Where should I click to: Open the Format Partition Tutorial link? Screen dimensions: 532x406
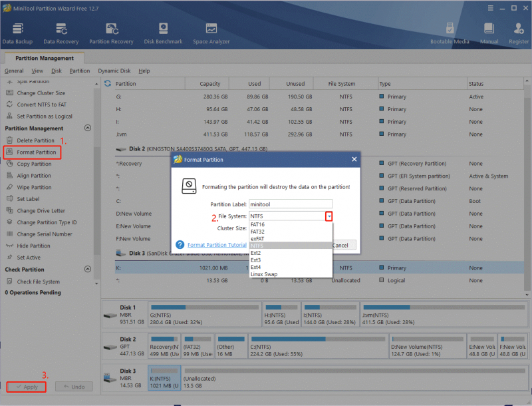click(x=217, y=245)
